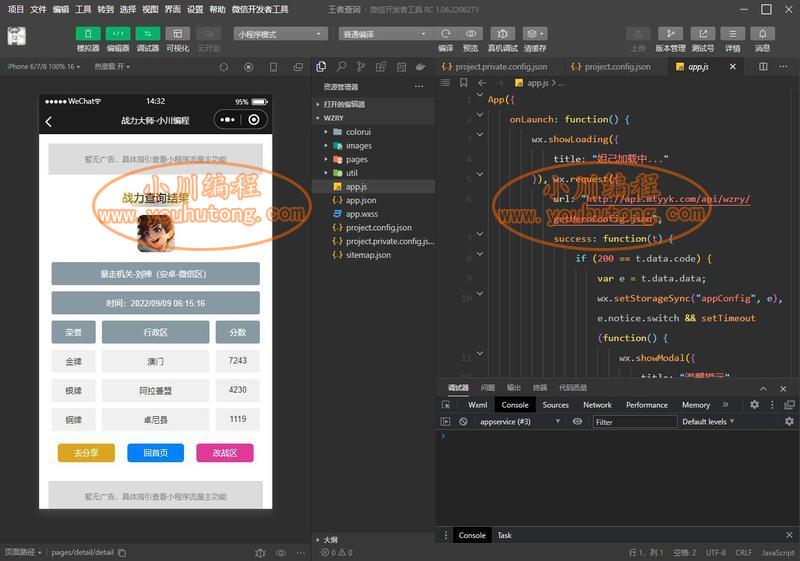Open the extensions icon in sidebar

(x=381, y=67)
